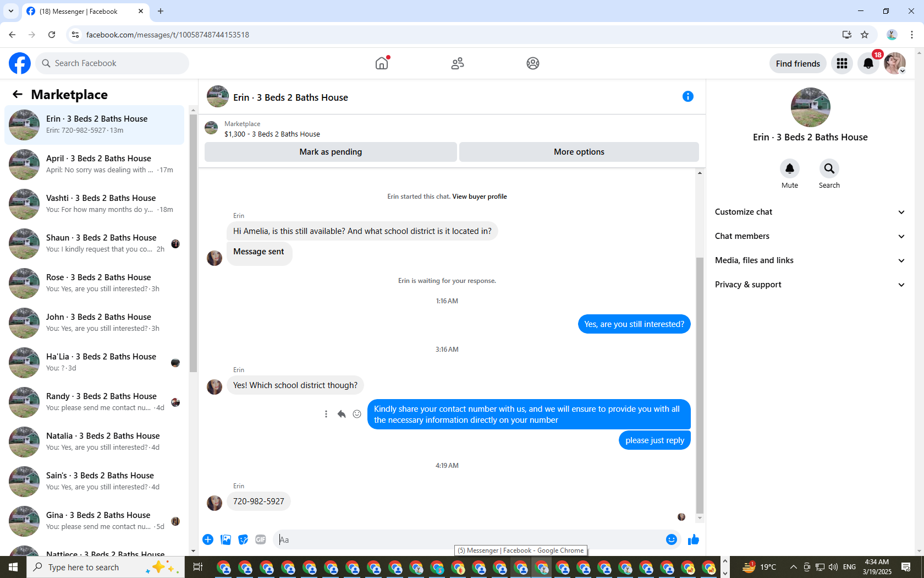Open Shaun's 3 Beds 2 Baths conversation
924x578 pixels.
95,244
